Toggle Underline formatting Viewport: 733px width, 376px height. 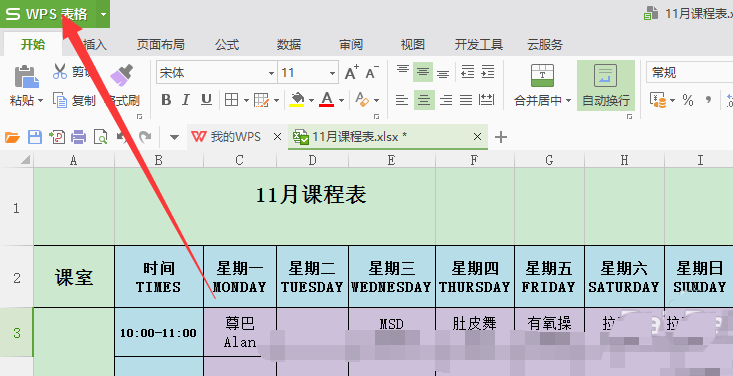(206, 100)
